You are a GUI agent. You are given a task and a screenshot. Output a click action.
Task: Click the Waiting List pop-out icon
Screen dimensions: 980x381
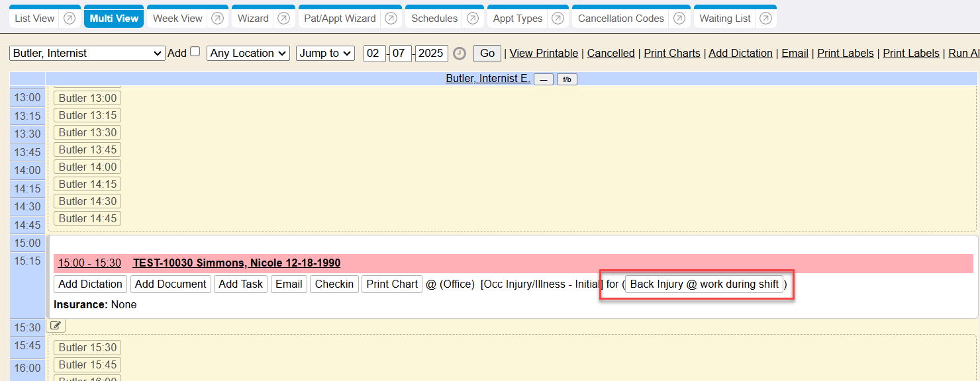click(765, 19)
